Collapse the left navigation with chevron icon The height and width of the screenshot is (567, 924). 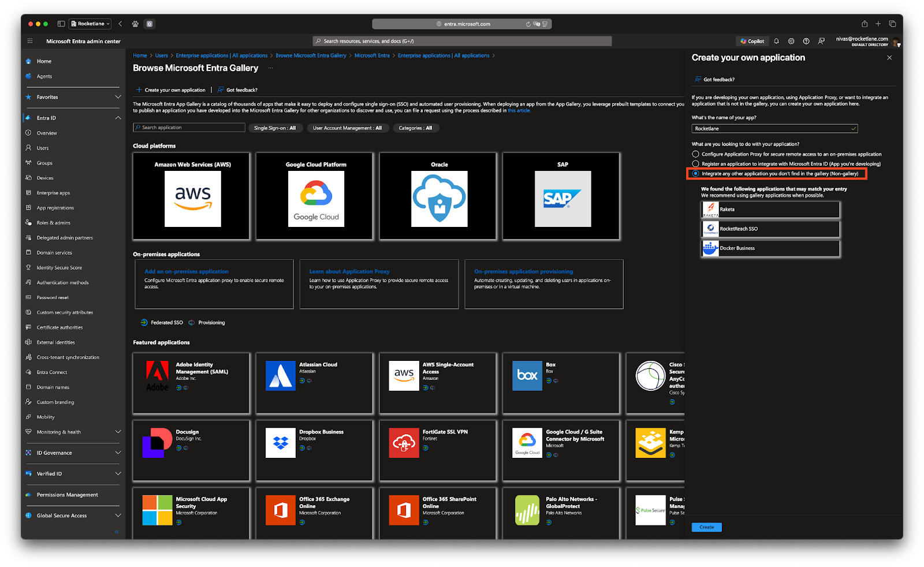[117, 532]
